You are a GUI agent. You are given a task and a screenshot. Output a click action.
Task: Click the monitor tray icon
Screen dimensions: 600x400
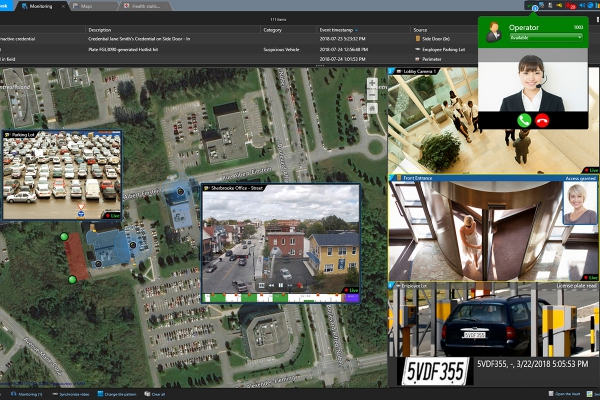point(542,5)
